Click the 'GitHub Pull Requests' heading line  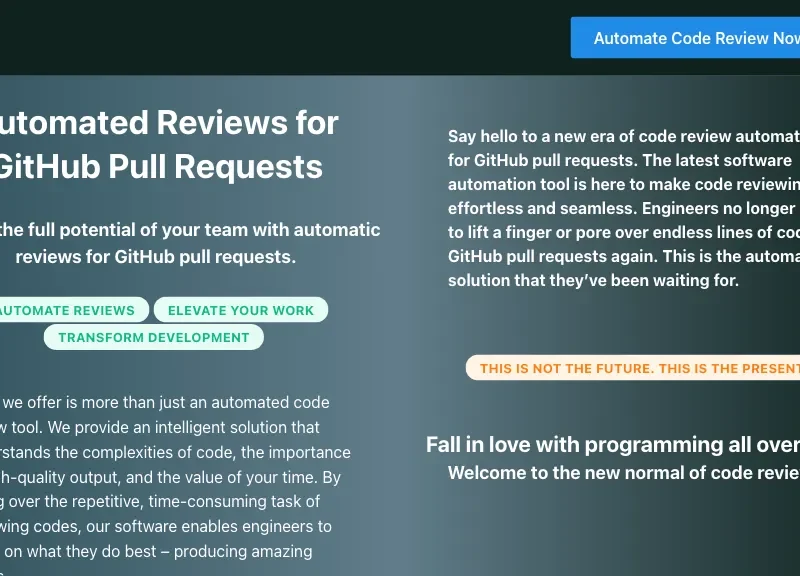click(x=161, y=166)
